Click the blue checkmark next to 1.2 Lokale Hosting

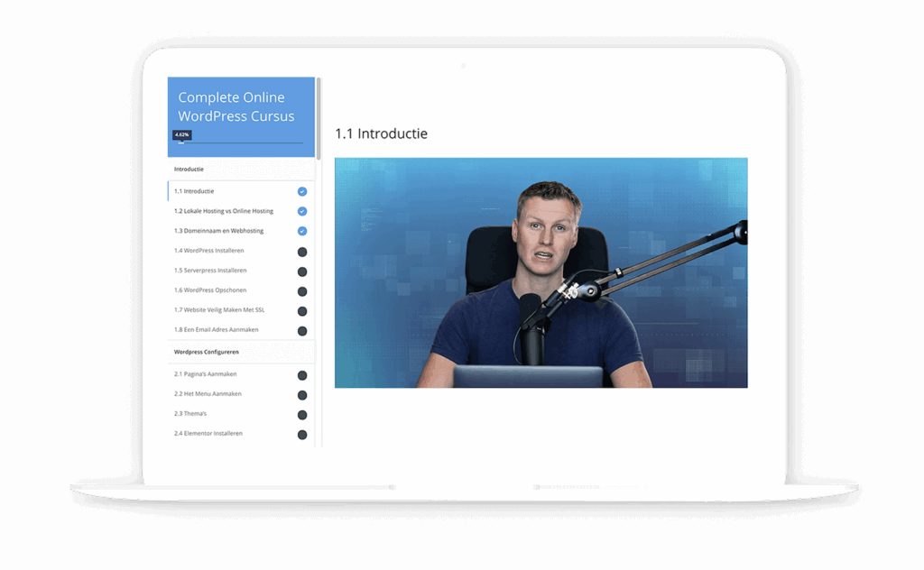(x=302, y=211)
